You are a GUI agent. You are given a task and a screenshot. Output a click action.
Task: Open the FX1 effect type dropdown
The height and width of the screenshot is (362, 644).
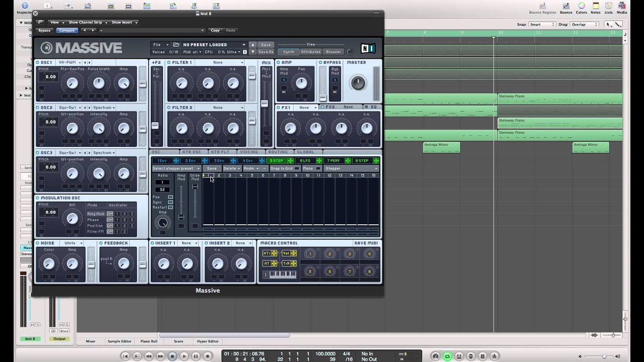[307, 108]
